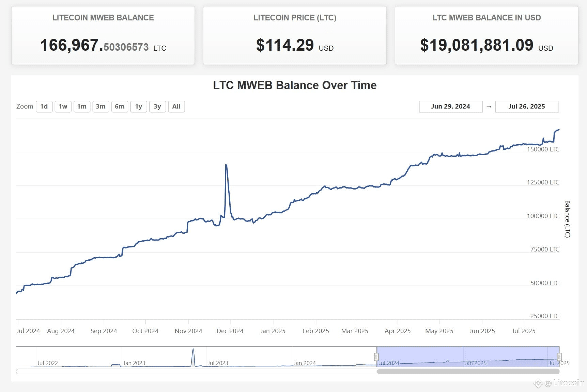Click the 'LTC MWEB BALANCE IN USD' heading
This screenshot has height=392, width=587.
pos(487,18)
